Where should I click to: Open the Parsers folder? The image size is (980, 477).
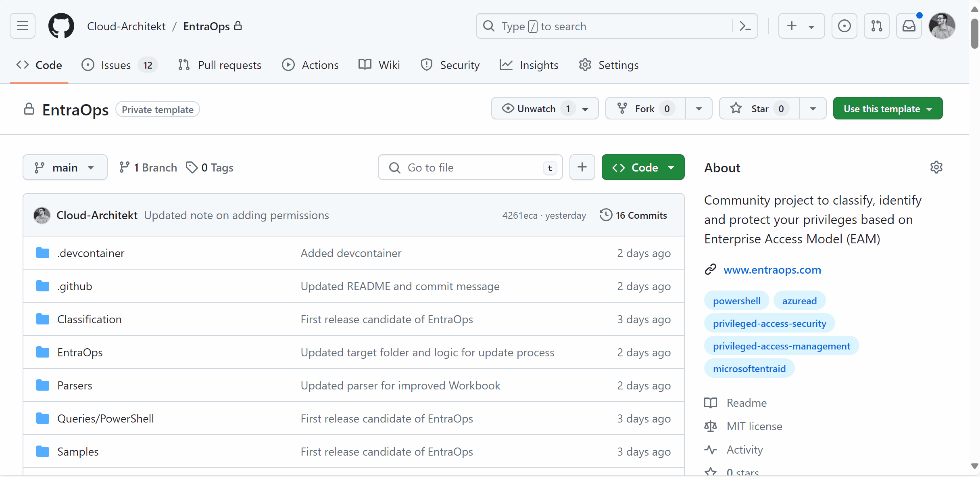(75, 385)
